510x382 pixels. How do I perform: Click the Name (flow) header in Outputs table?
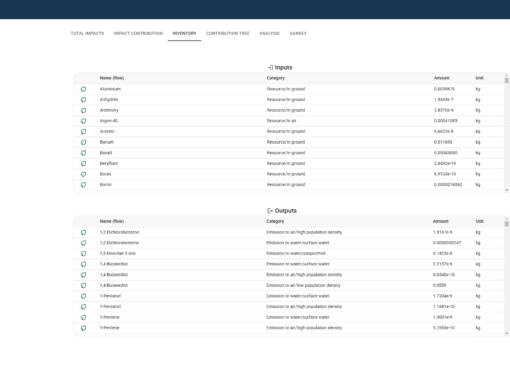[112, 221]
